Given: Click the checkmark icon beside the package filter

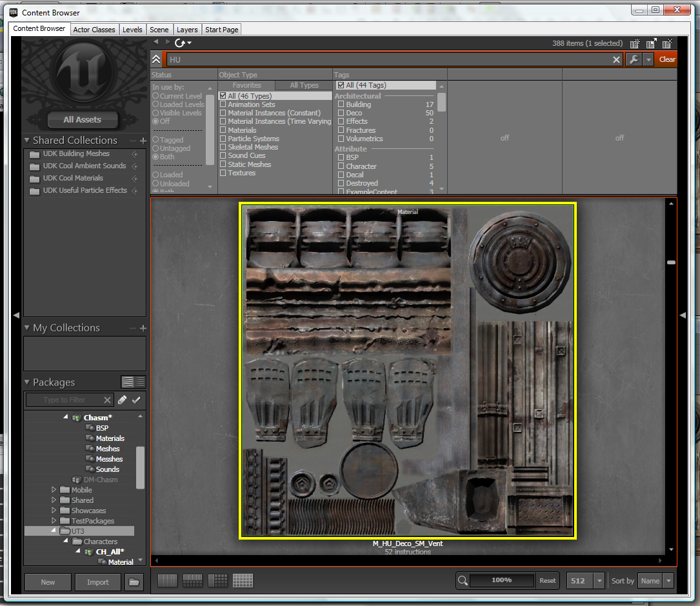Looking at the screenshot, I should 137,400.
